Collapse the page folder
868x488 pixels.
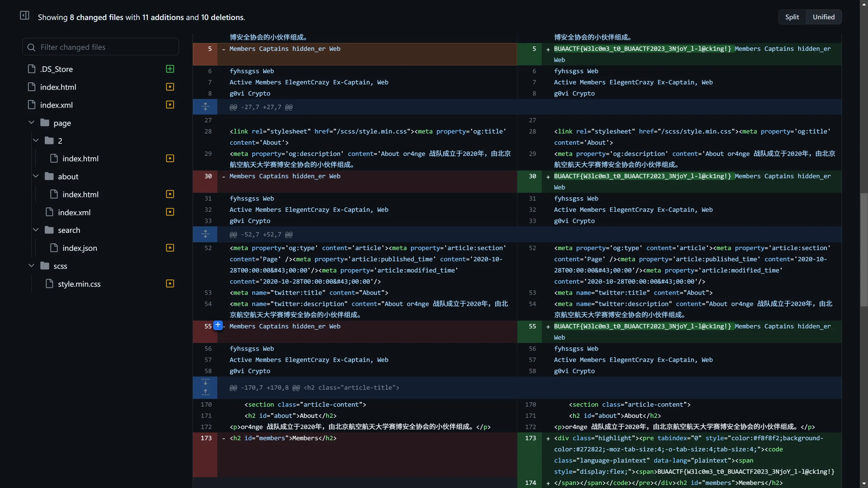pos(31,123)
